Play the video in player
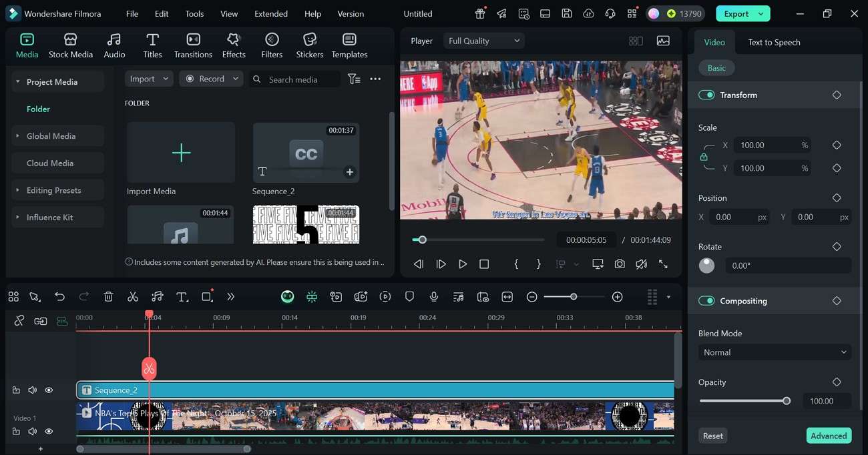 [462, 264]
